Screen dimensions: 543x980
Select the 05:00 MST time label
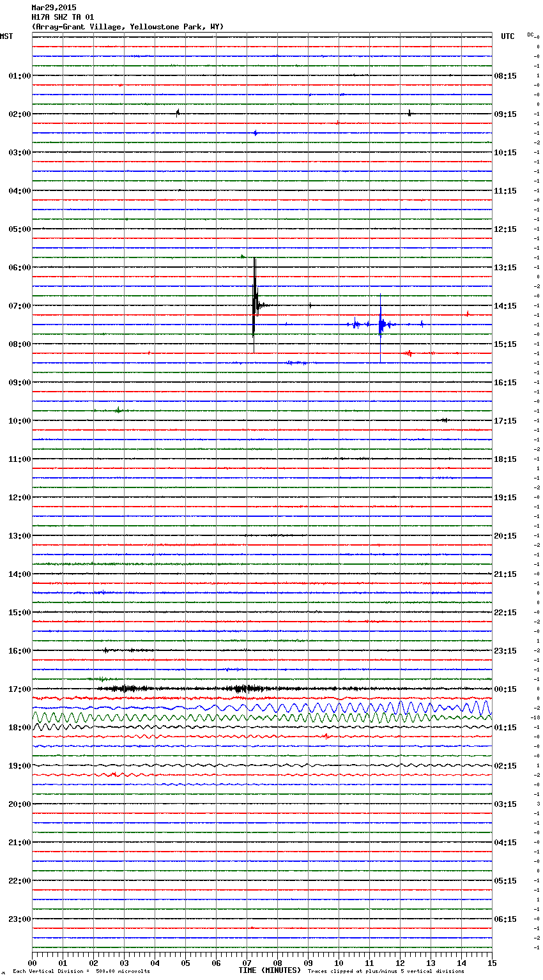coord(19,229)
